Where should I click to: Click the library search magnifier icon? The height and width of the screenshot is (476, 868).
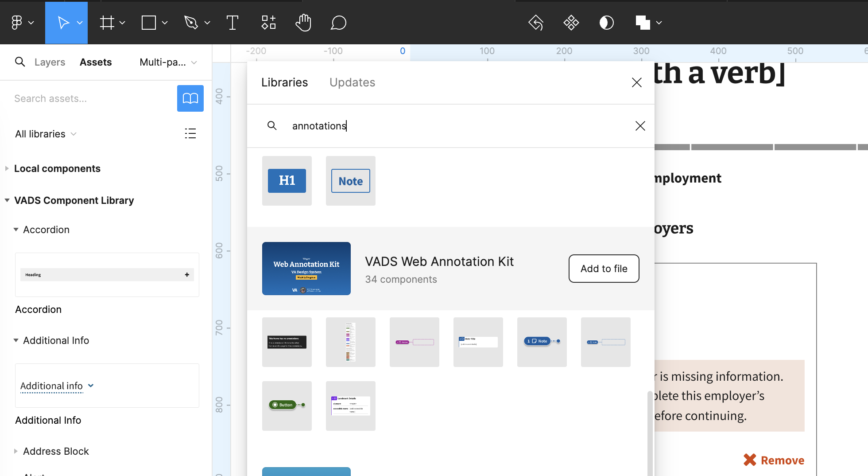pos(272,126)
